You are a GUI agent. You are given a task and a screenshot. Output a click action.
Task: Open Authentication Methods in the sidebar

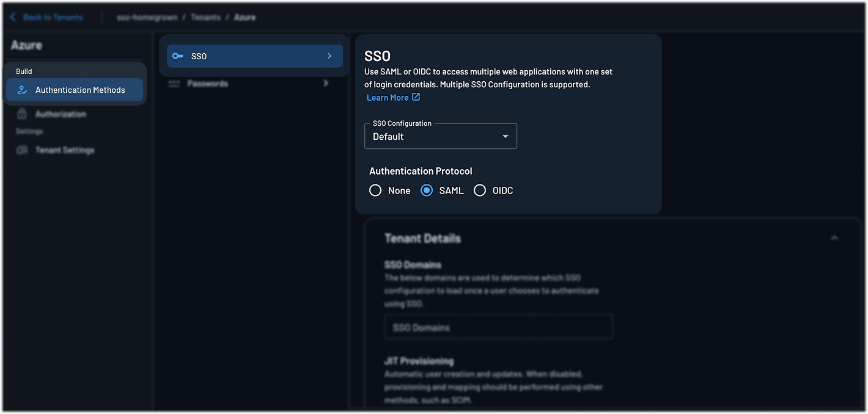79,90
